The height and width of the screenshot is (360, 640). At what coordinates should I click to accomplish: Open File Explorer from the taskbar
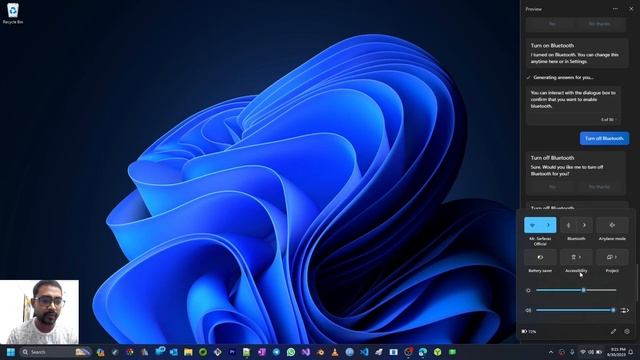point(188,352)
